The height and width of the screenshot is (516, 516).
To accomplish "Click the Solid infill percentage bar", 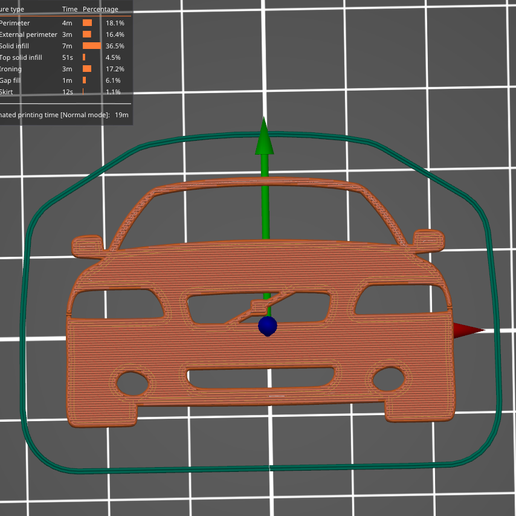I will point(92,46).
